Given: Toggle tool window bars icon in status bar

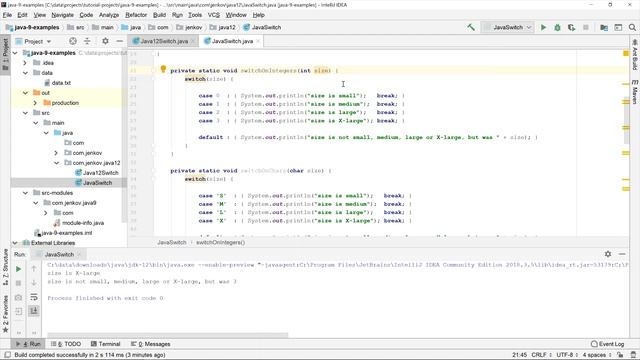Looking at the screenshot, I should tap(7, 355).
